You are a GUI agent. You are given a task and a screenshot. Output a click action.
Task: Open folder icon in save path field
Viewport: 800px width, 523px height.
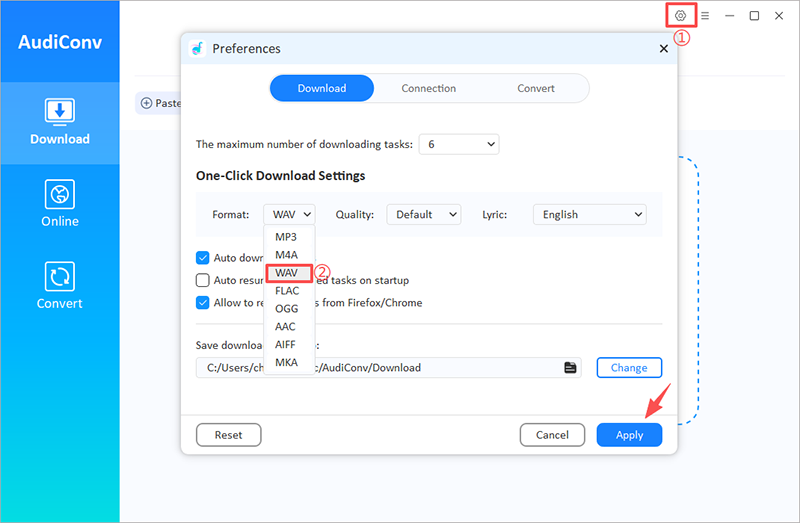tap(570, 367)
